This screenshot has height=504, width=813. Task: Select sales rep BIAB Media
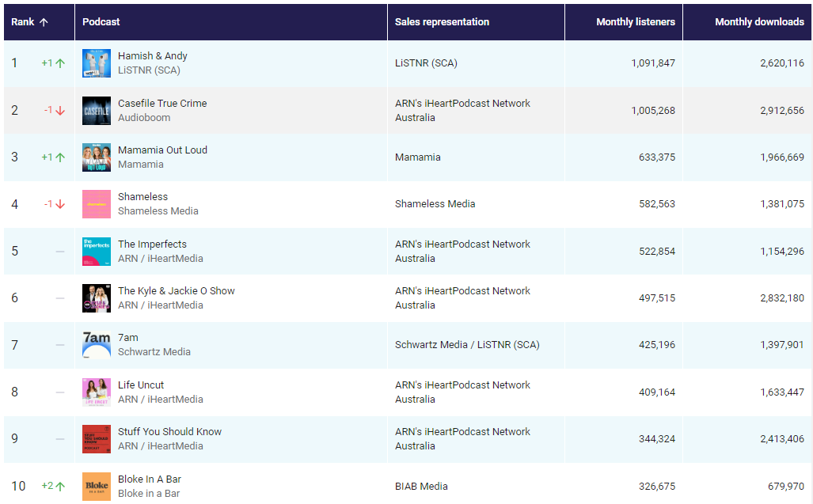(x=421, y=487)
